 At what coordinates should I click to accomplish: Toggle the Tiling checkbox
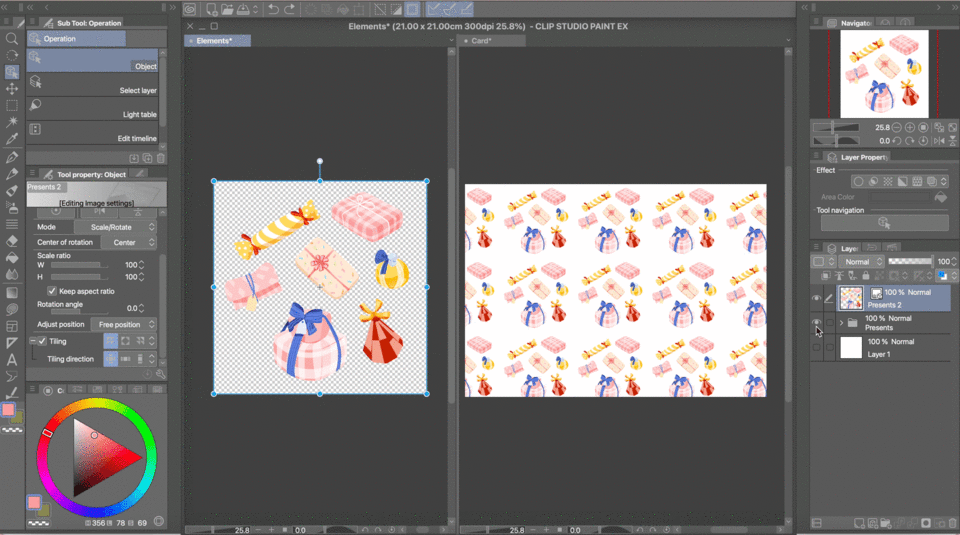(42, 341)
